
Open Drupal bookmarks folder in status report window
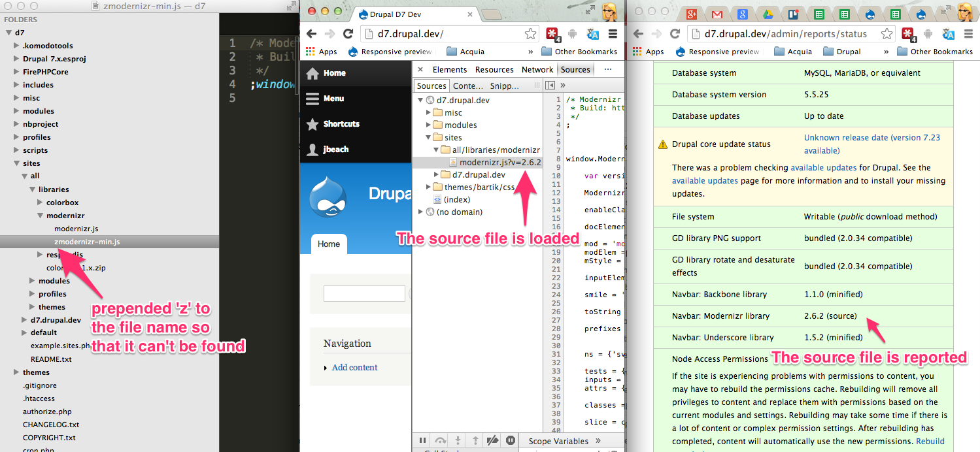pyautogui.click(x=841, y=52)
